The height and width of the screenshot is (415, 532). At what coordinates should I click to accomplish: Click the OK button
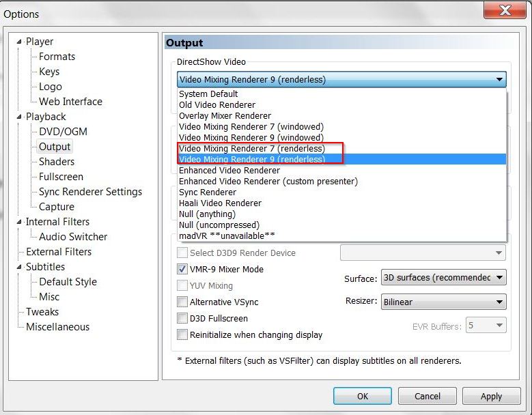point(363,396)
